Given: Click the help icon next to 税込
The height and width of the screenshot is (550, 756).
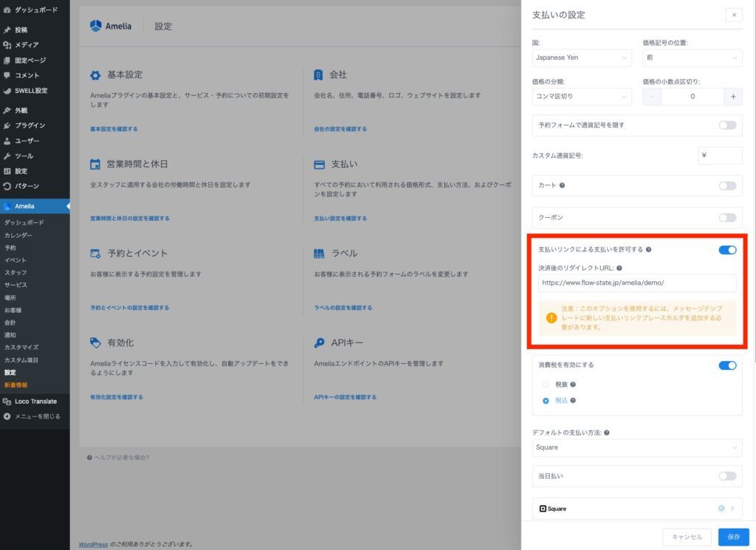Looking at the screenshot, I should pos(573,401).
